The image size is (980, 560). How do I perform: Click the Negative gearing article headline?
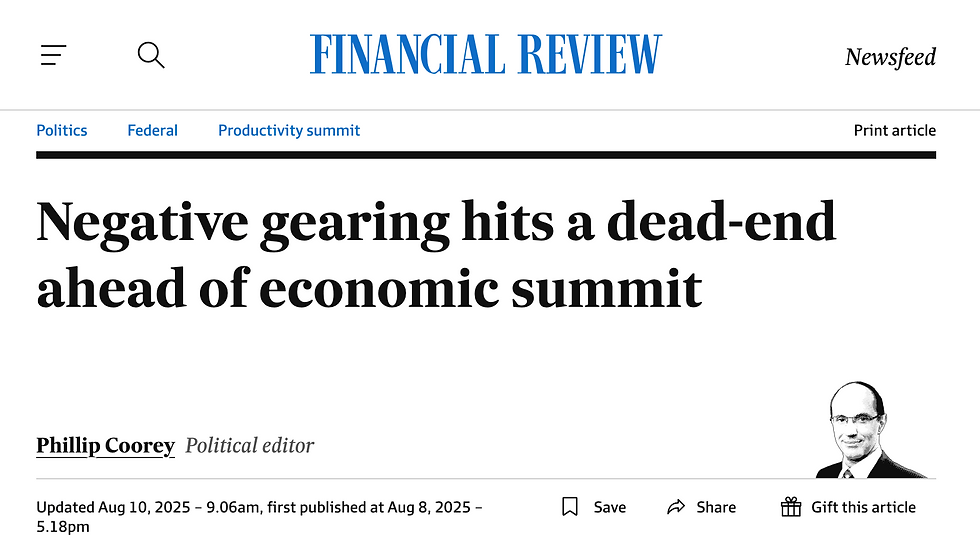coord(436,254)
